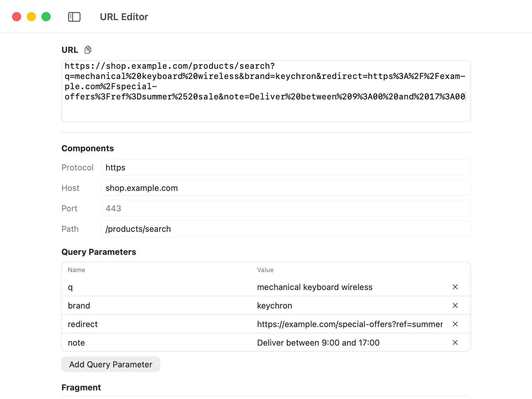Image resolution: width=532 pixels, height=399 pixels.
Task: Maximize the window with the green button
Action: tap(46, 17)
